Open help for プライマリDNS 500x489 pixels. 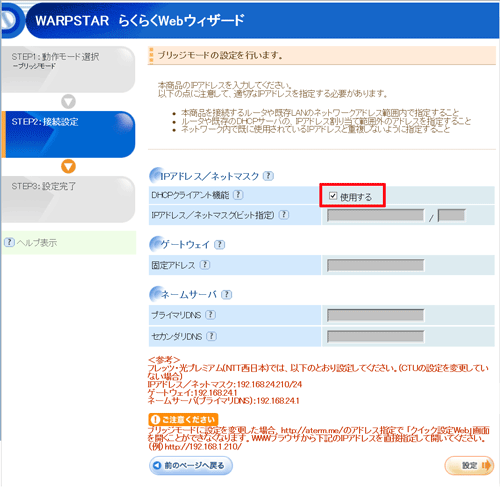tap(210, 314)
